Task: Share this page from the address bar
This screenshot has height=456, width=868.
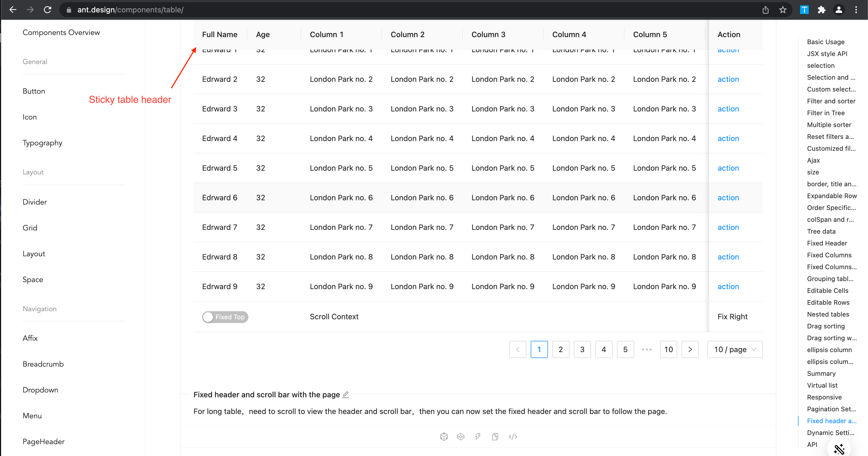Action: (766, 10)
